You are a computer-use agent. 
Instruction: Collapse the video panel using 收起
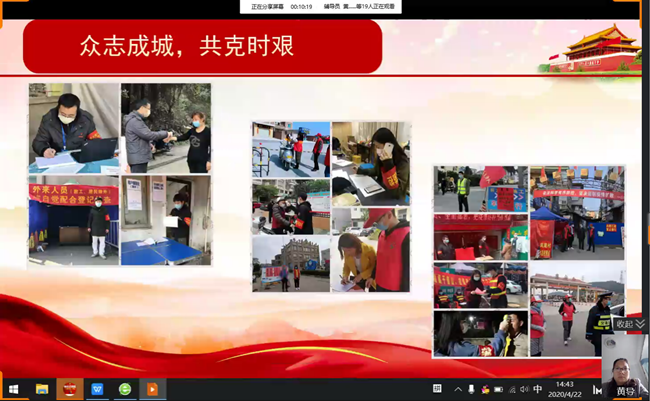pos(629,324)
